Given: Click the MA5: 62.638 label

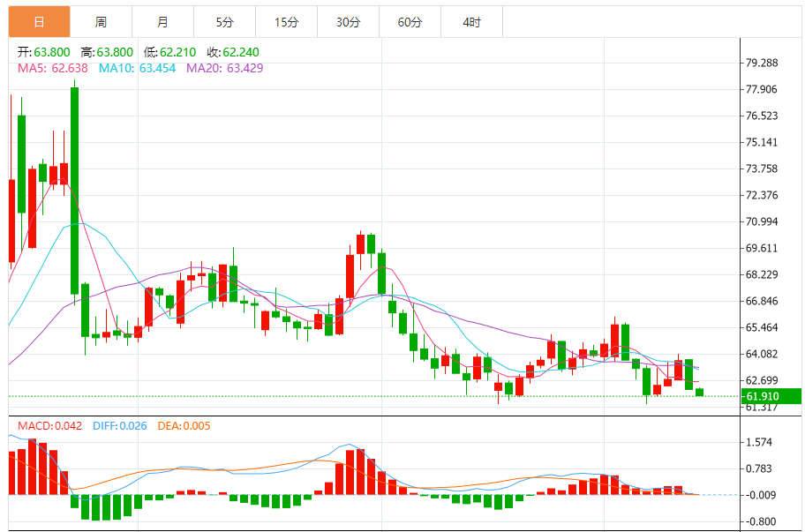Looking at the screenshot, I should tap(53, 68).
